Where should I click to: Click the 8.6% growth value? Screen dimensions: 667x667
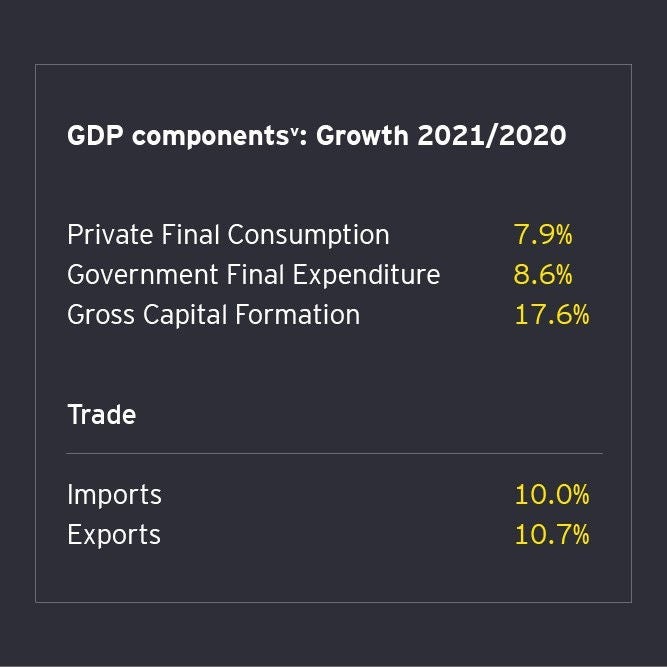point(544,275)
